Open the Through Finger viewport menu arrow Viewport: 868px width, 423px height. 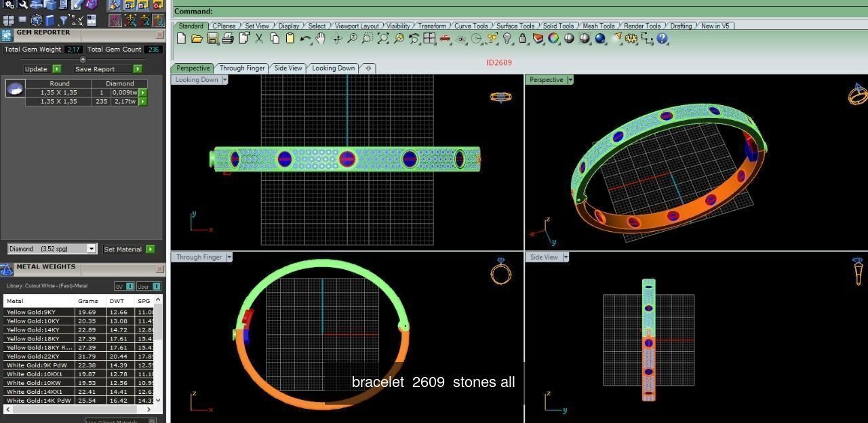pyautogui.click(x=229, y=257)
